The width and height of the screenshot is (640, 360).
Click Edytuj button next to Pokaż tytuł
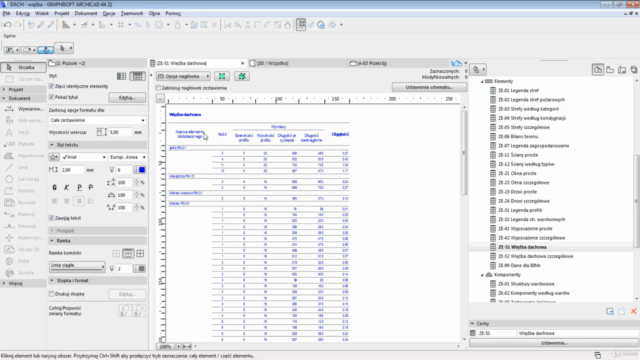127,98
